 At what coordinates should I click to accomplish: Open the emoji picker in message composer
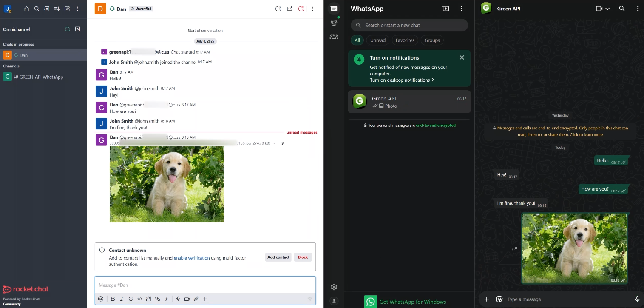tap(101, 299)
